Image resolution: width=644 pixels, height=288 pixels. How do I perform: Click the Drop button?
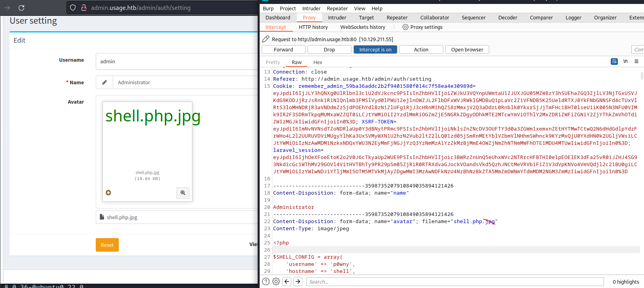tap(329, 49)
